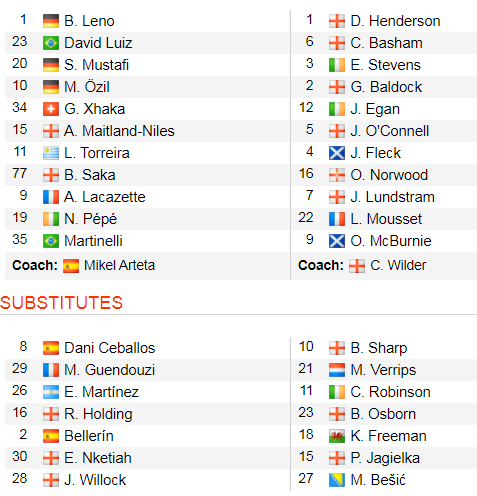The width and height of the screenshot is (477, 496).
Task: Click the Brazilian flag next to David Luiz
Action: pos(51,43)
